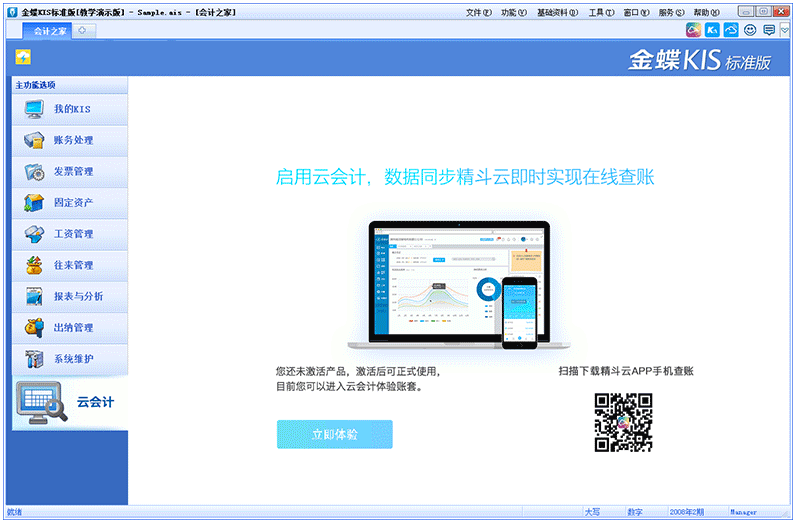
Task: Click the QR code image
Action: tap(624, 422)
